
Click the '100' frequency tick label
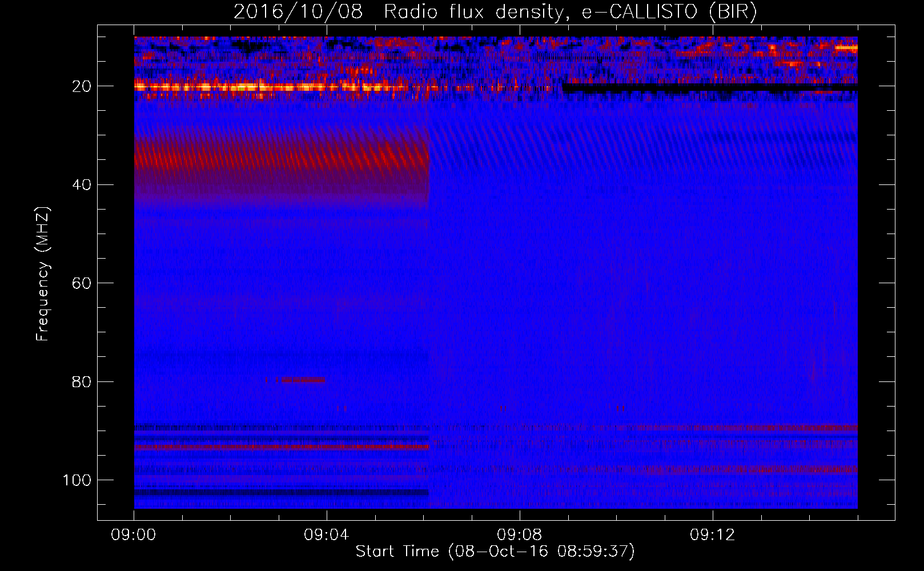click(77, 480)
